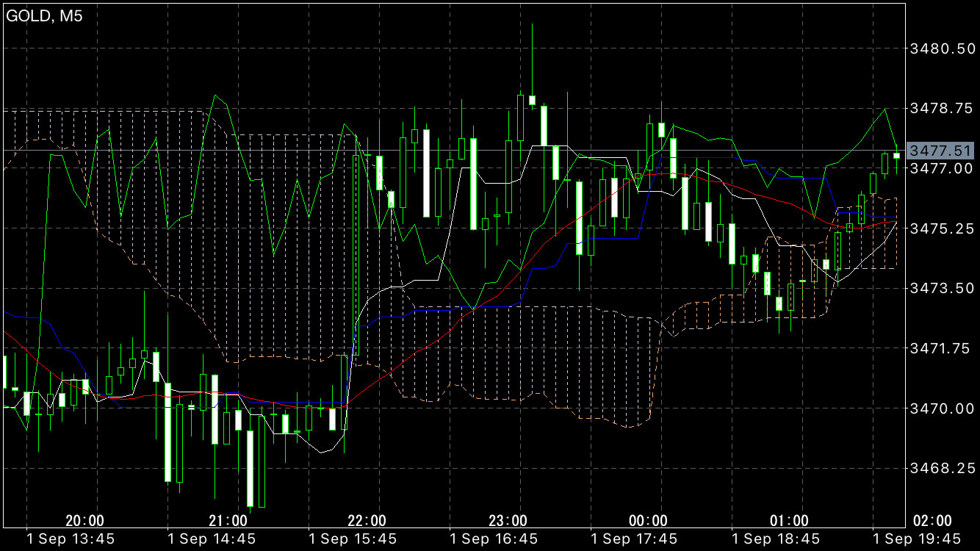Image resolution: width=980 pixels, height=551 pixels.
Task: Click the 1 Sep 14:45 date label
Action: click(x=212, y=539)
